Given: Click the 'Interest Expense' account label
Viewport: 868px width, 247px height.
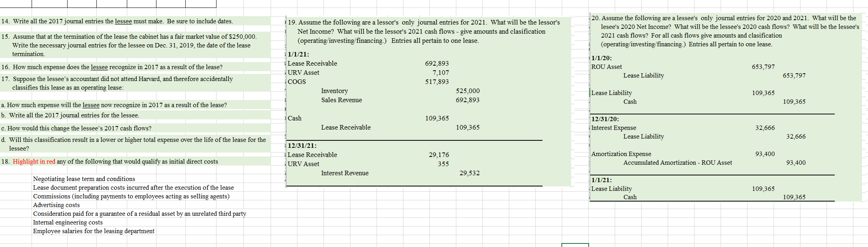Looking at the screenshot, I should click(x=614, y=128).
